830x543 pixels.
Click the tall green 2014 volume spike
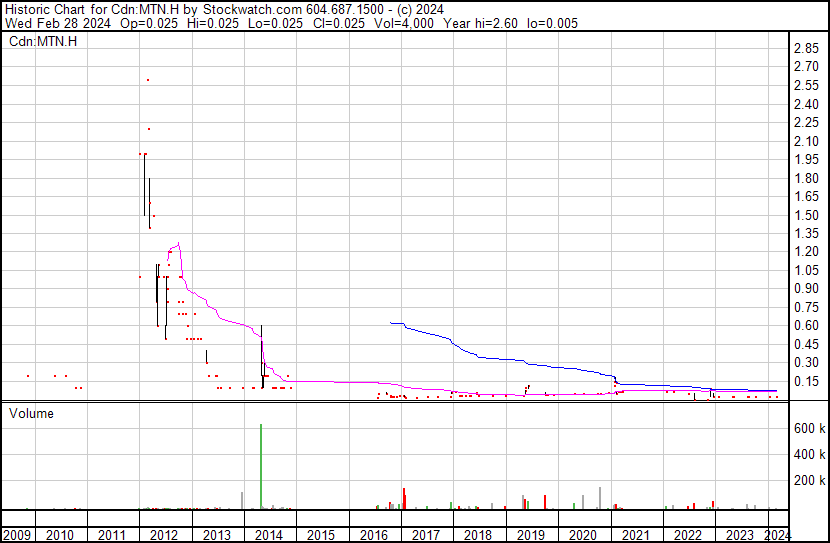pos(261,466)
